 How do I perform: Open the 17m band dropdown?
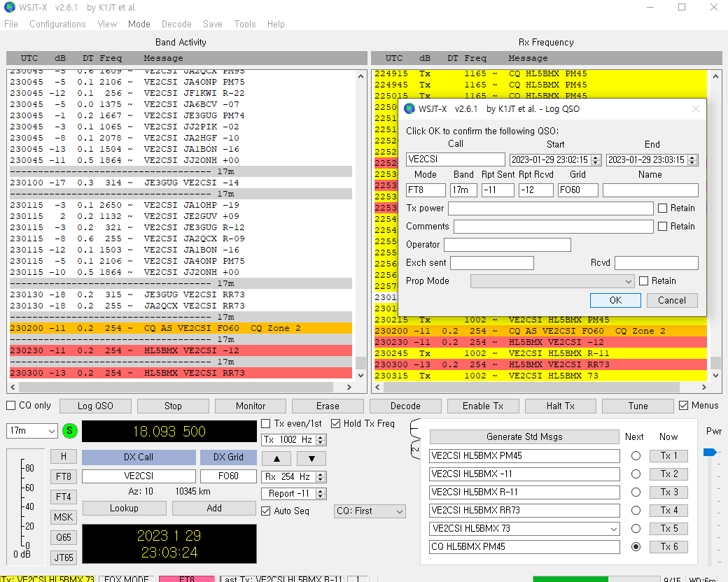point(32,431)
